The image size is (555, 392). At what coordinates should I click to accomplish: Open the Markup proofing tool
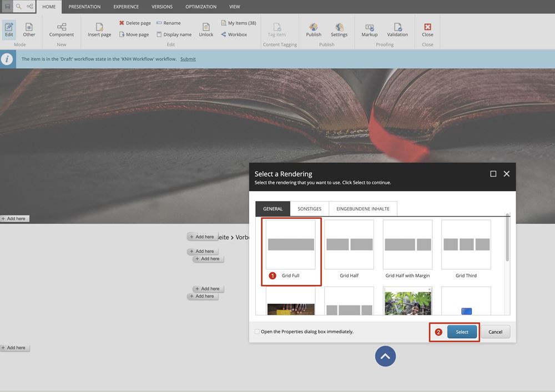click(369, 27)
